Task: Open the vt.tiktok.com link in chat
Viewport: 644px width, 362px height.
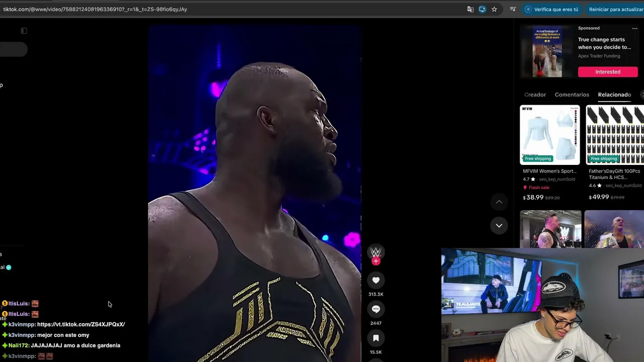Action: (81, 324)
